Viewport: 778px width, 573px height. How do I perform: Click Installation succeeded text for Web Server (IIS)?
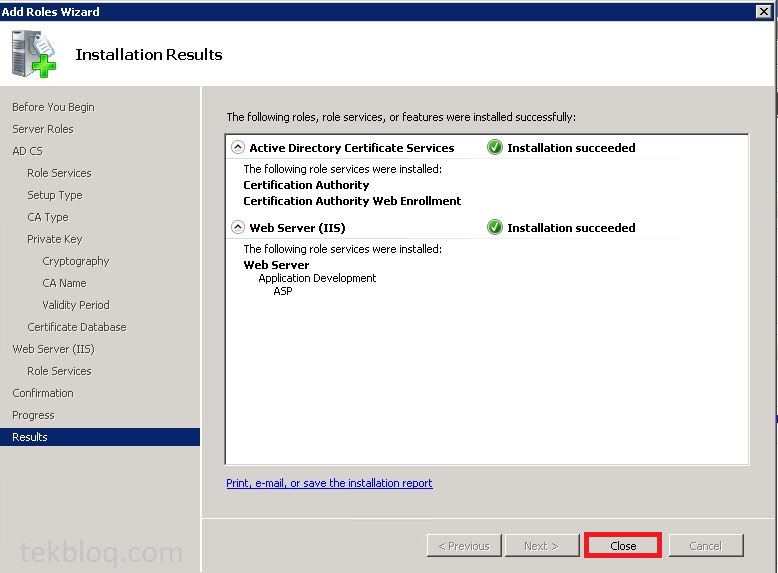571,228
